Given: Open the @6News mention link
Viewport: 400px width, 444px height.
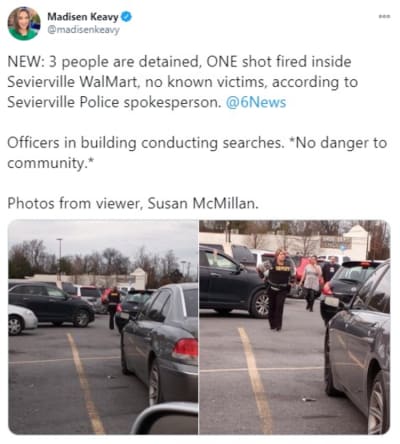Looking at the screenshot, I should [256, 102].
